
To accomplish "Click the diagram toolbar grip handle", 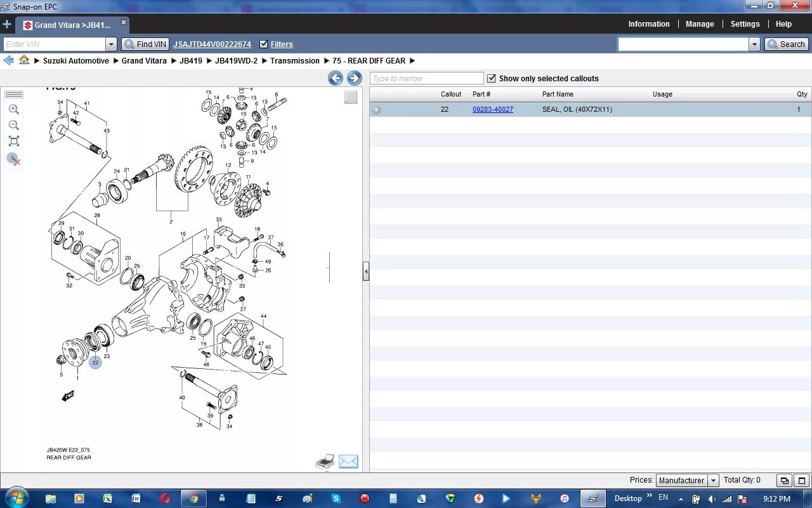I will point(14,95).
